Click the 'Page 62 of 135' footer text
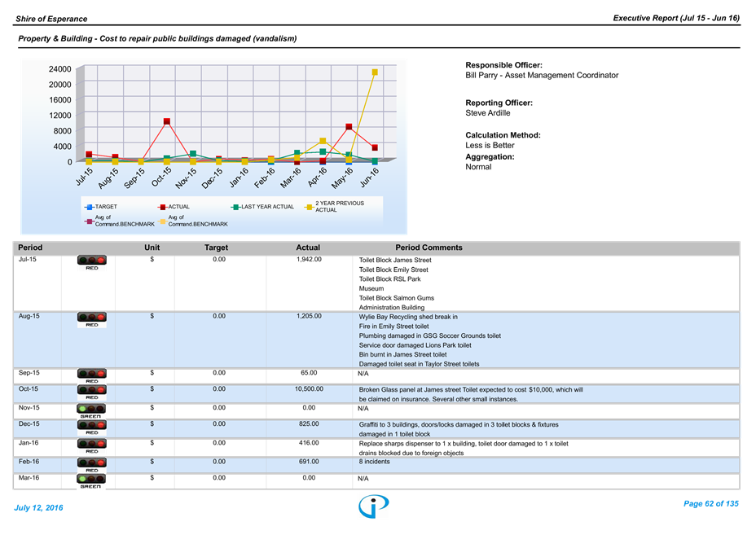Screen dimensions: 756x535 pyautogui.click(x=711, y=504)
